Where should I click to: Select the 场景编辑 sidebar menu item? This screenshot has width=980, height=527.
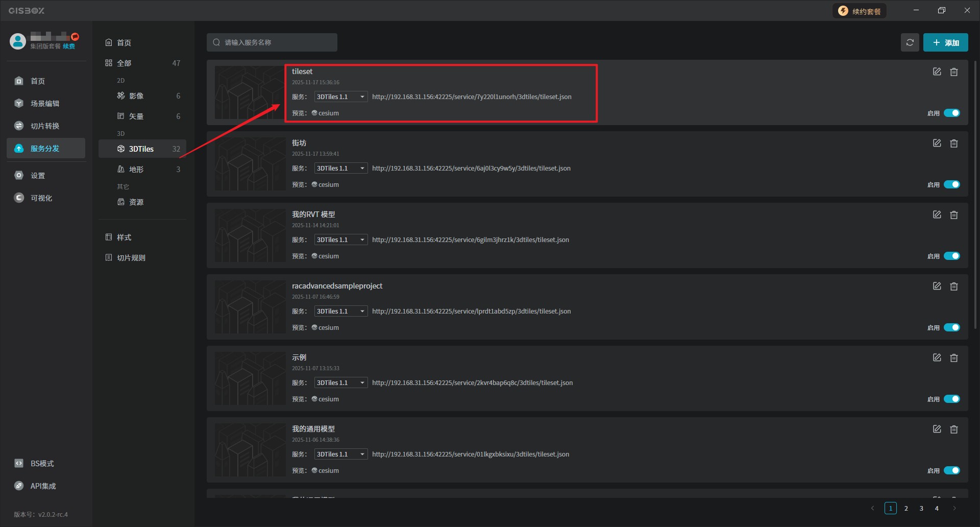pos(45,104)
